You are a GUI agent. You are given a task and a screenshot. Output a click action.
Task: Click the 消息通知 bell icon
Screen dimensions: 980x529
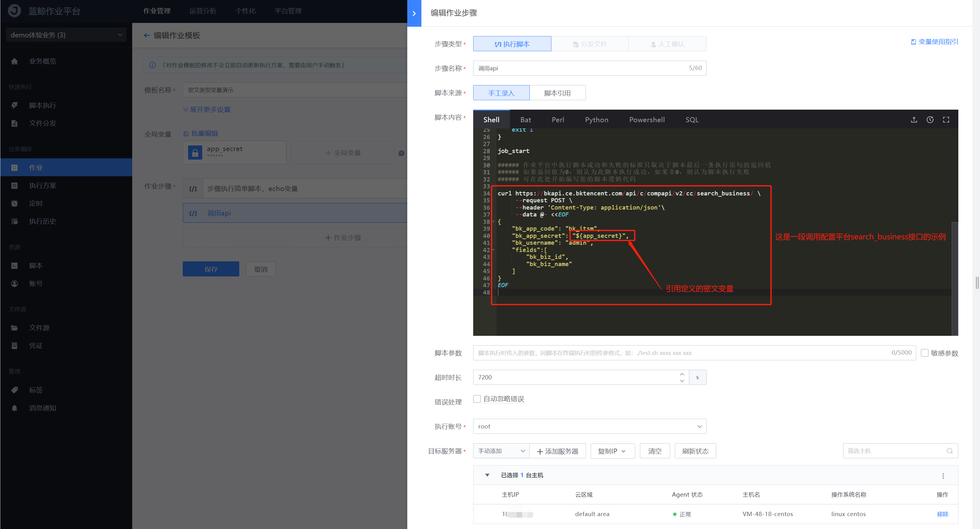[14, 408]
